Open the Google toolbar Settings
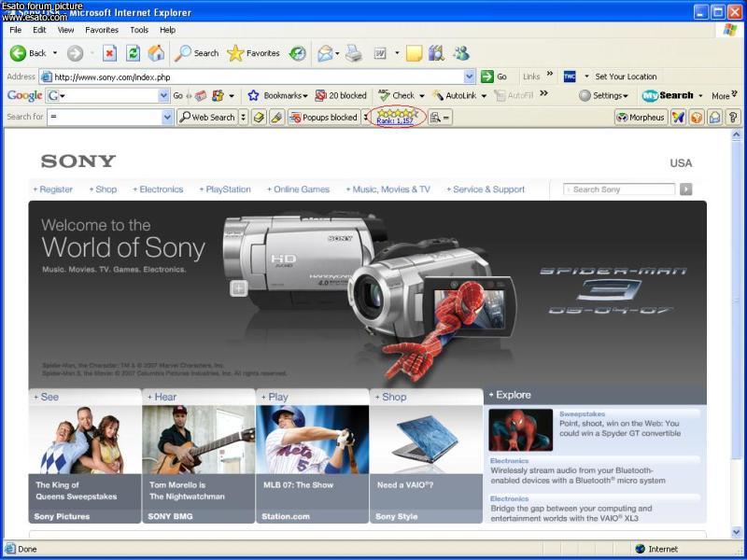The height and width of the screenshot is (560, 747). [603, 96]
